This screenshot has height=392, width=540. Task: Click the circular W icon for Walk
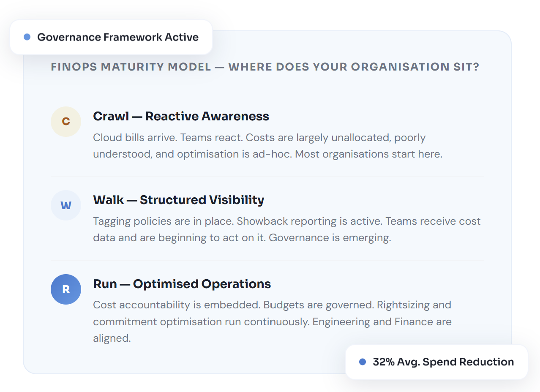point(66,205)
